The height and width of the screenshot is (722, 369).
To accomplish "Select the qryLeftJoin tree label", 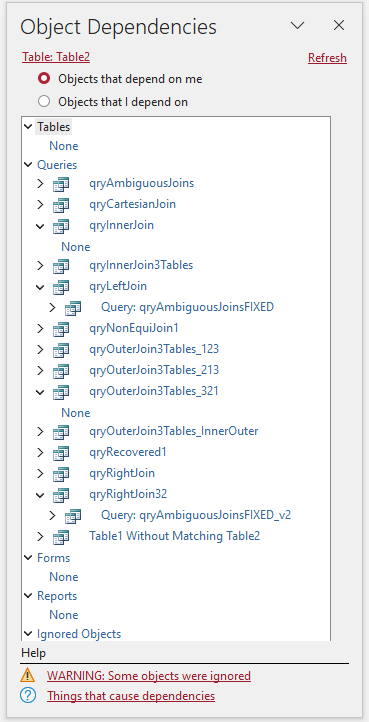I will click(118, 287).
